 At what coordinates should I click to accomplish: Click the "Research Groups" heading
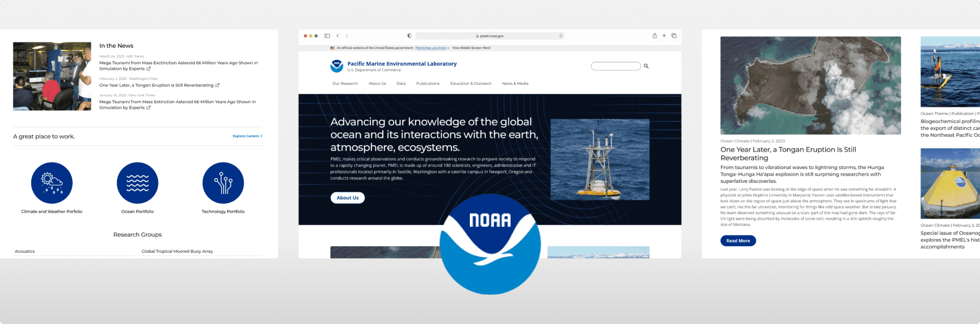138,235
